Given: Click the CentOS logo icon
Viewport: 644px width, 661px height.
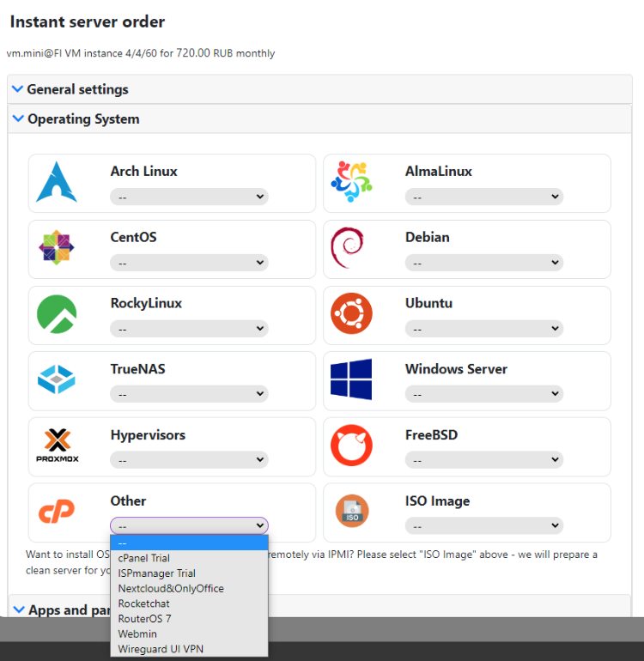Looking at the screenshot, I should (x=57, y=247).
